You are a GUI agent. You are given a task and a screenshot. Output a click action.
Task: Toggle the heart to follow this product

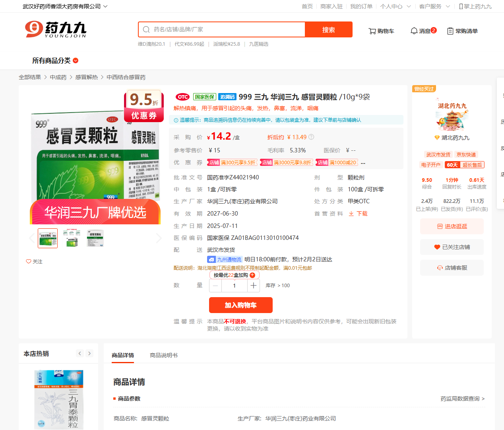[29, 261]
